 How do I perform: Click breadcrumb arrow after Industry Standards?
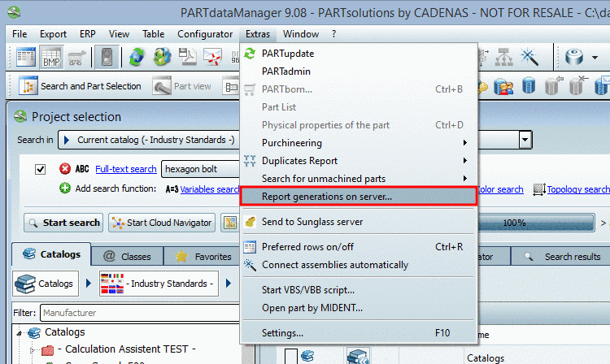click(x=229, y=284)
